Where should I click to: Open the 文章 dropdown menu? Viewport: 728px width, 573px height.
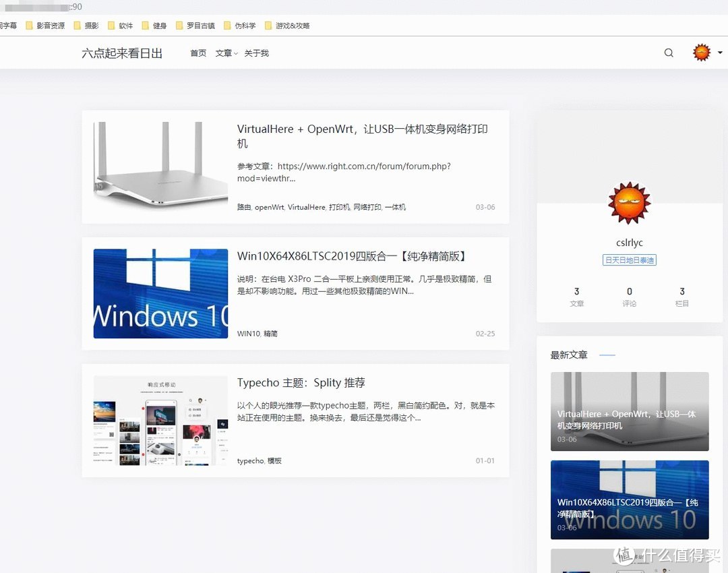226,53
